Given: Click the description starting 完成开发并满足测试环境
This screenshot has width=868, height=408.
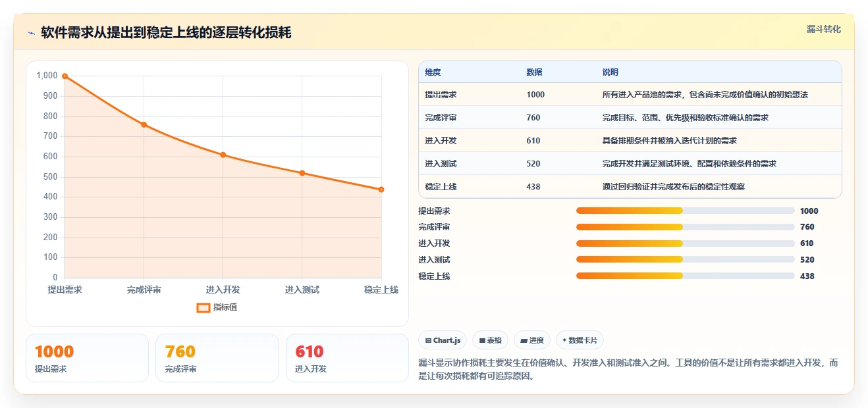Looking at the screenshot, I should (690, 164).
